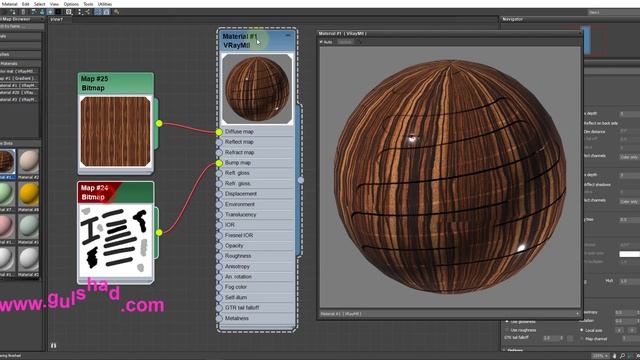Viewport: 640px width, 360px height.
Task: Click the Delete Selected trash icon
Action: 24,12
